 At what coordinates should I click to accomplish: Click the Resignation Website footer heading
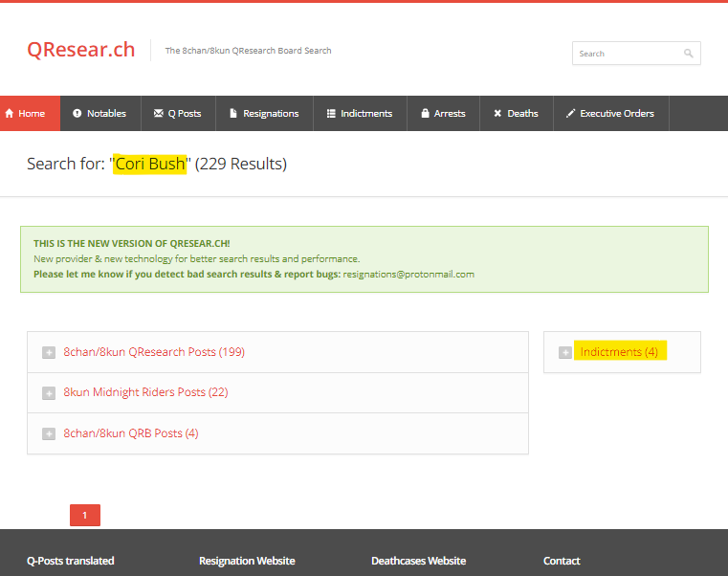[x=247, y=561]
